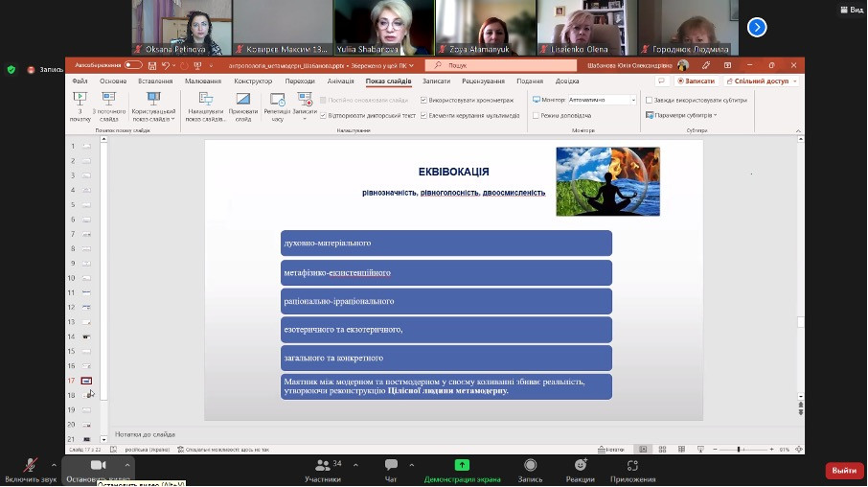Click the red Выйти leave button
The height and width of the screenshot is (487, 868).
pyautogui.click(x=843, y=471)
